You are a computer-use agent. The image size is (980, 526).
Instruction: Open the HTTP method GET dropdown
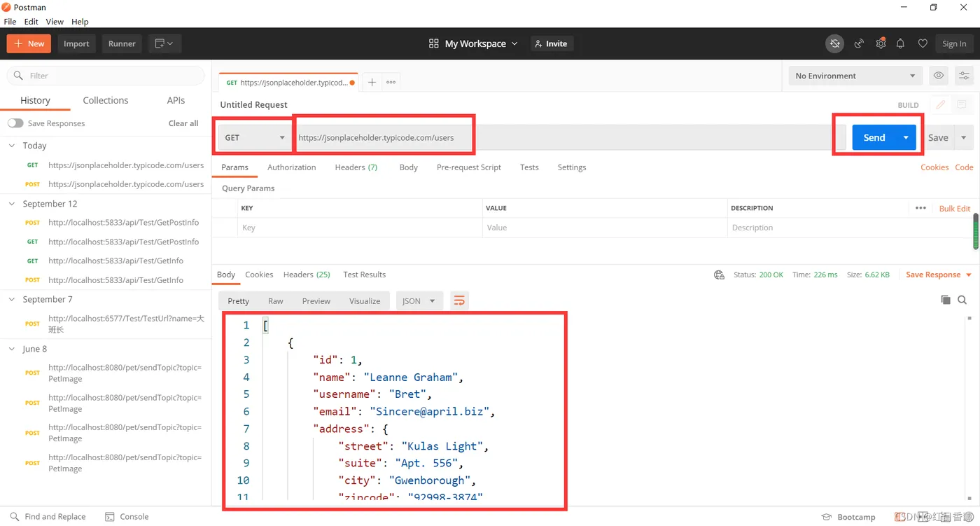tap(255, 137)
